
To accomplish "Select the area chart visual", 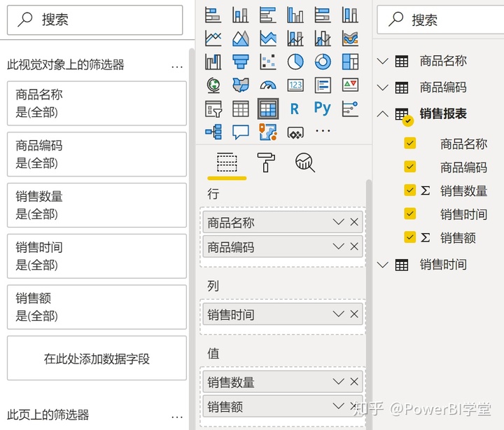I will [x=240, y=39].
